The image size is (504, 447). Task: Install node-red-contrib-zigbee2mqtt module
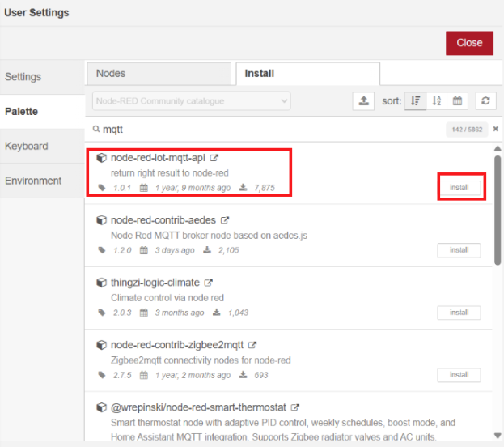(459, 375)
